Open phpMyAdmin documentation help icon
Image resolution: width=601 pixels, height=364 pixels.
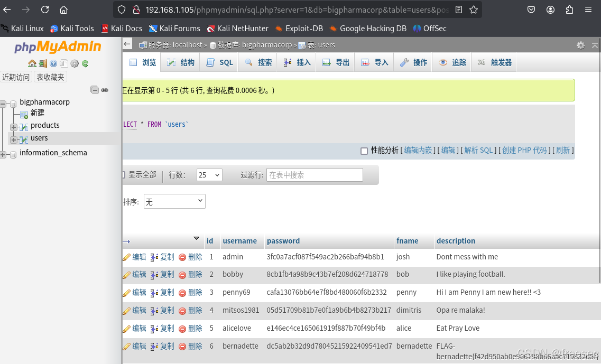(53, 63)
